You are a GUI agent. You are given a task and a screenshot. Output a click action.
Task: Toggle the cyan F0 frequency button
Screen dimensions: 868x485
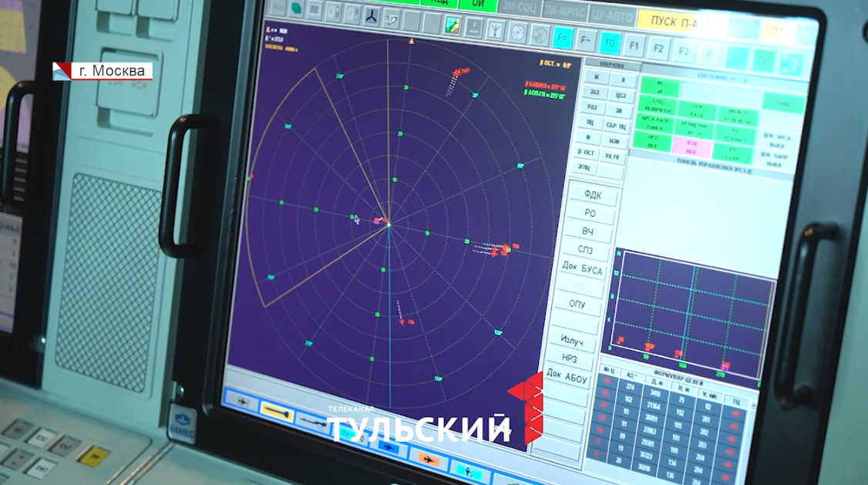click(611, 42)
